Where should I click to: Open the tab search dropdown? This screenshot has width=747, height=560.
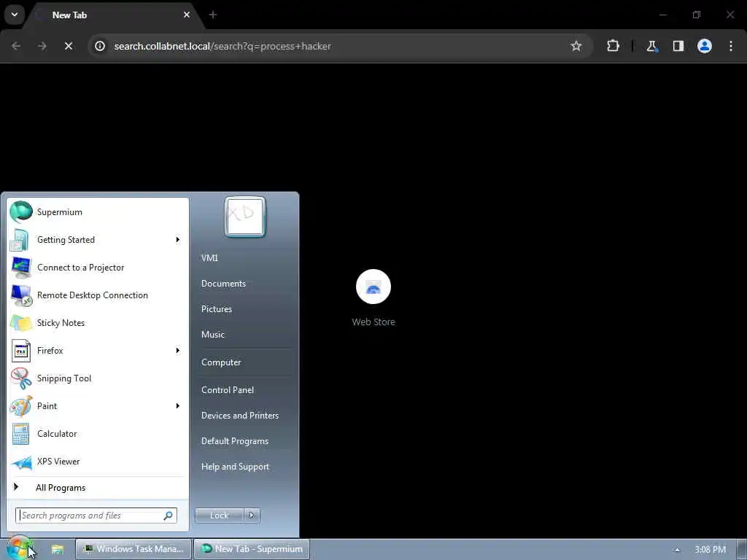15,15
